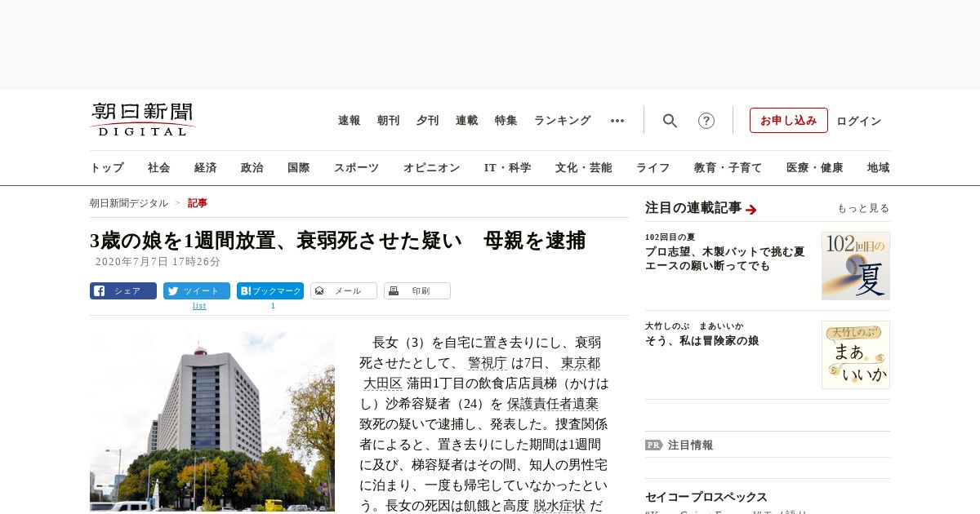Viewport: 980px width, 514px height.
Task: Print the article with 印刷 button
Action: tap(417, 291)
